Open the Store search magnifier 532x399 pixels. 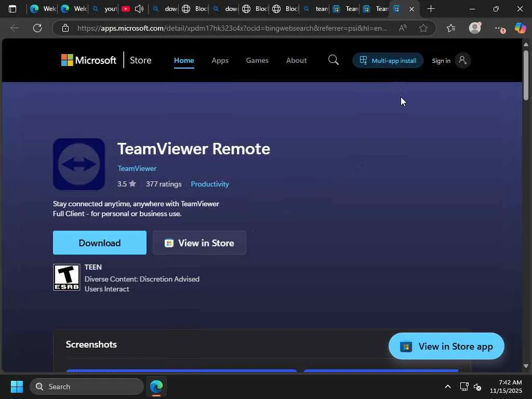[333, 60]
